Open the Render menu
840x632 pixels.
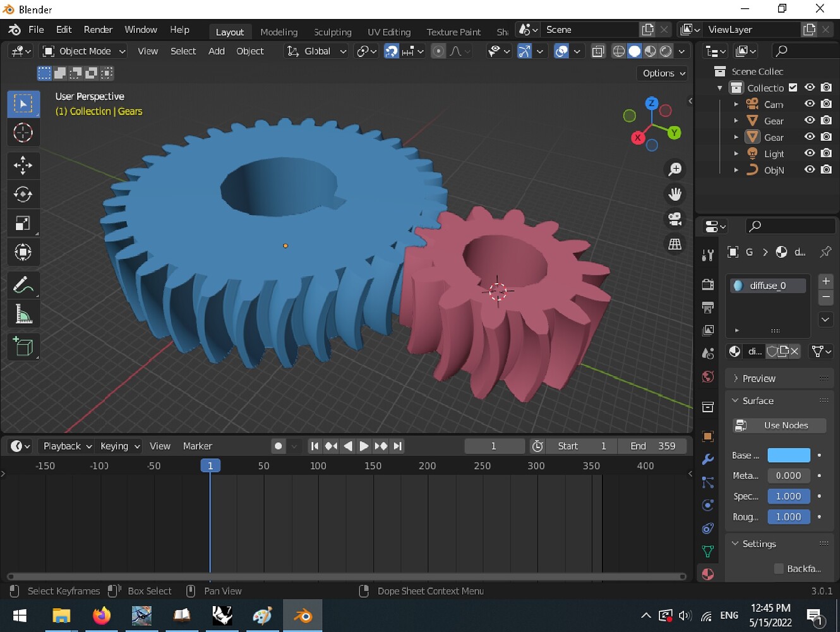(98, 29)
